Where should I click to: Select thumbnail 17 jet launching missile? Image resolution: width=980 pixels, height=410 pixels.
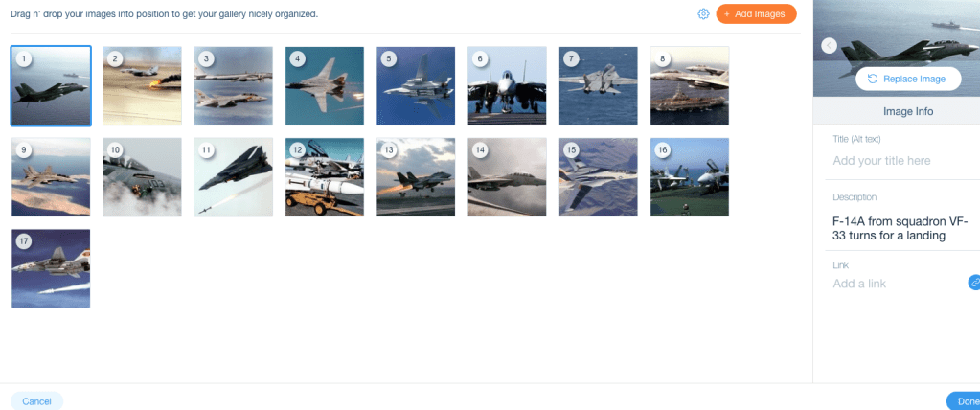click(x=51, y=268)
